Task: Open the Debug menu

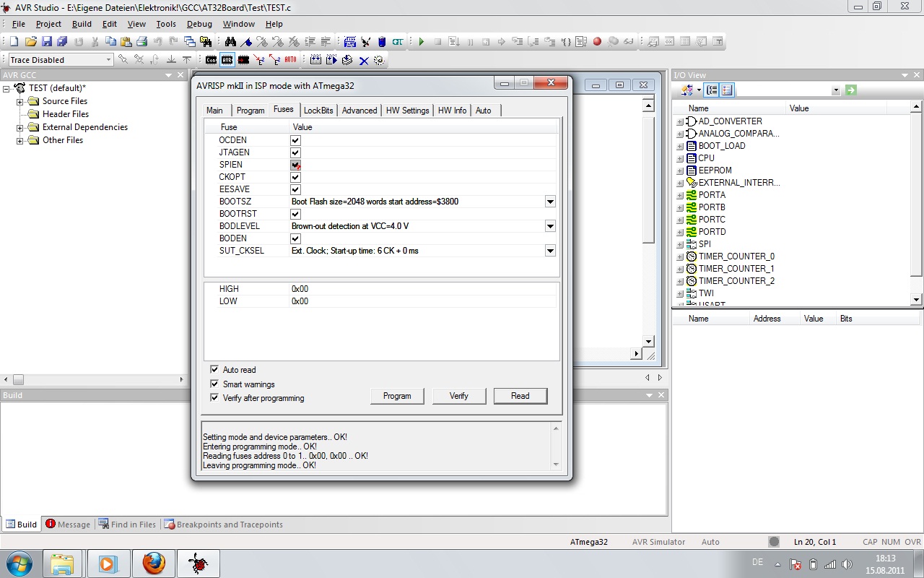Action: (x=199, y=24)
